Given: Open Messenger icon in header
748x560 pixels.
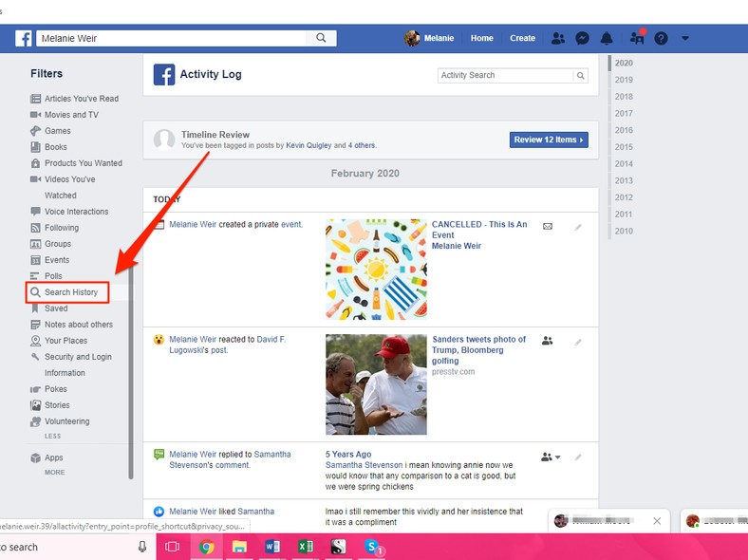Looking at the screenshot, I should (x=582, y=38).
